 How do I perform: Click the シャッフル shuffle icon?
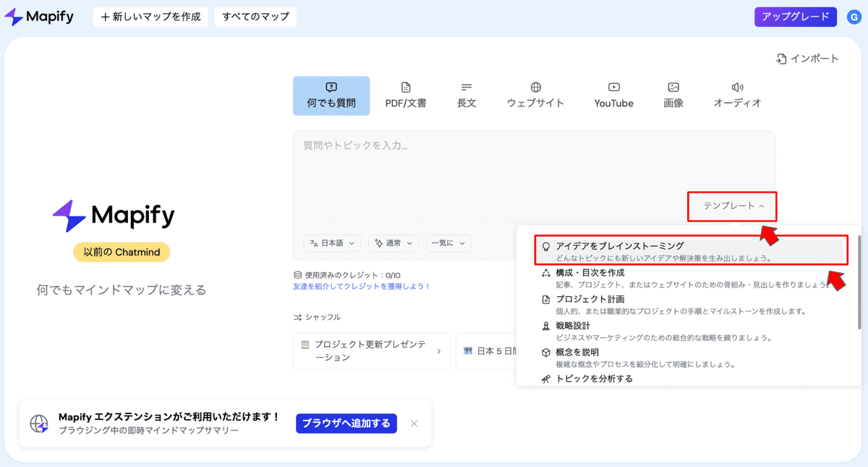(x=297, y=316)
